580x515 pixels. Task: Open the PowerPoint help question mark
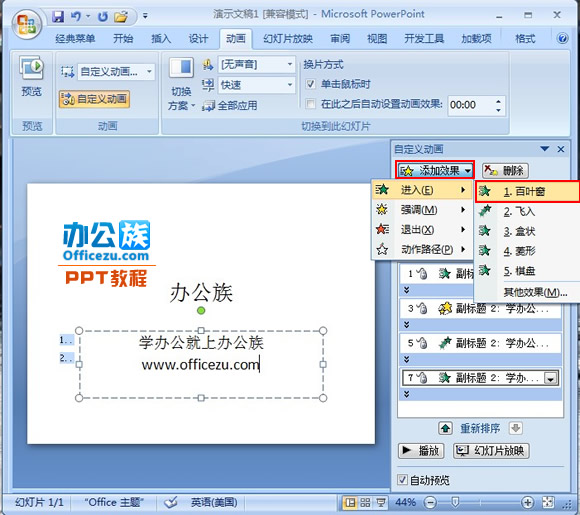[562, 38]
